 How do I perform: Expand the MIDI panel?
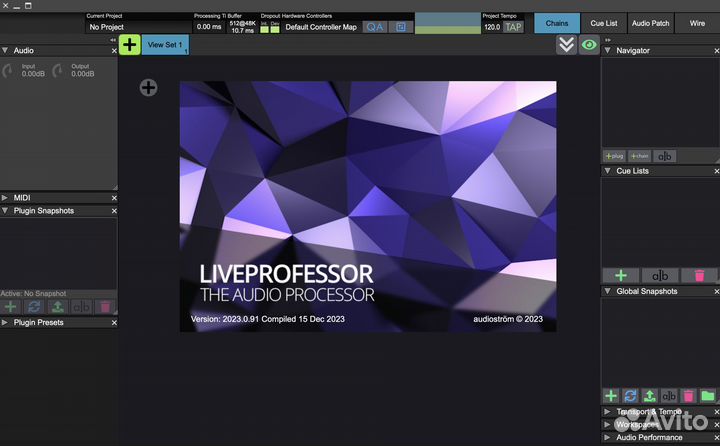(x=5, y=198)
